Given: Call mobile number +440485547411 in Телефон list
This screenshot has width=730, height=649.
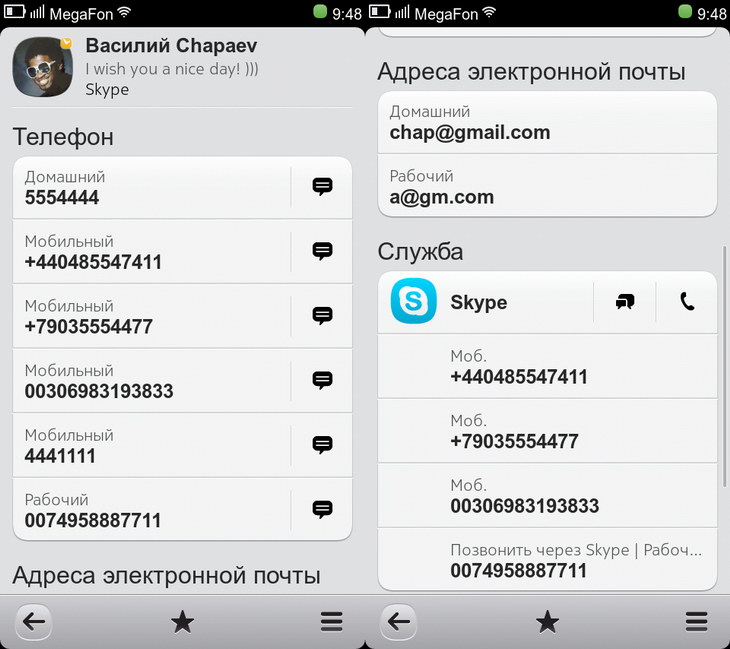Looking at the screenshot, I should [x=152, y=252].
